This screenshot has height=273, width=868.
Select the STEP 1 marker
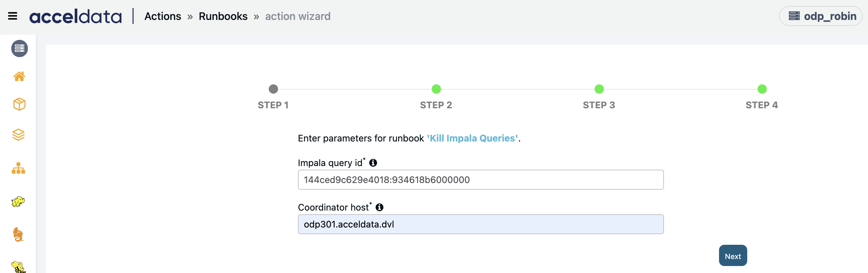[x=273, y=89]
